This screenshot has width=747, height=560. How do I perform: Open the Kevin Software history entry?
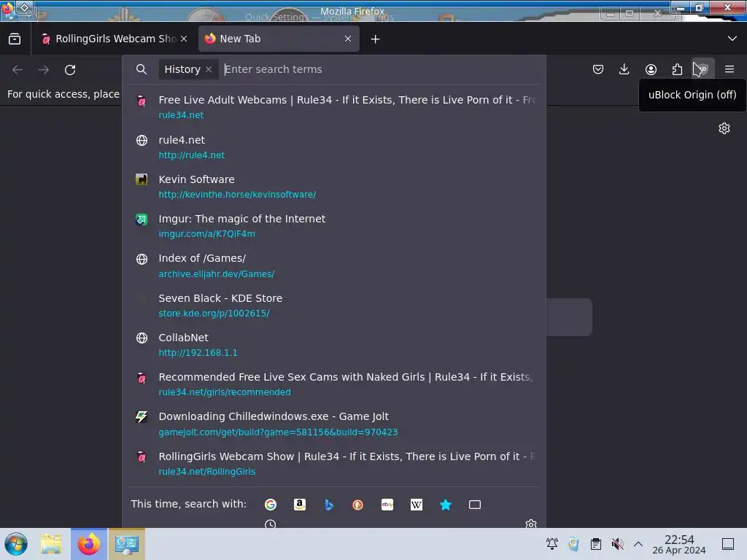333,187
